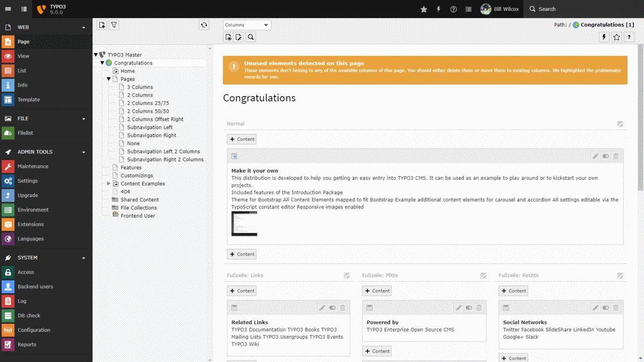Click the Backend users module icon
The height and width of the screenshot is (362, 644).
(8, 287)
